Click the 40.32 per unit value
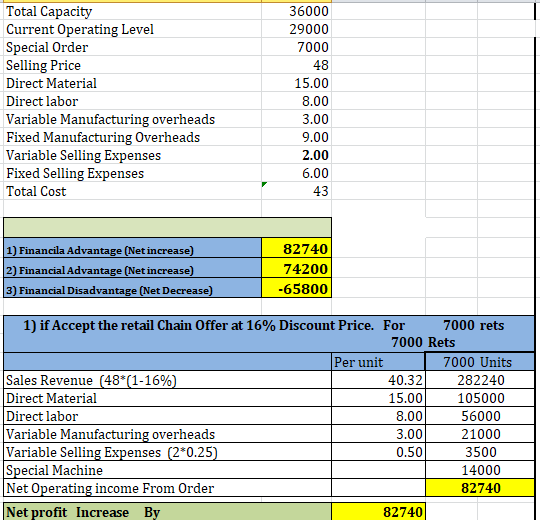The image size is (540, 520). coord(378,380)
